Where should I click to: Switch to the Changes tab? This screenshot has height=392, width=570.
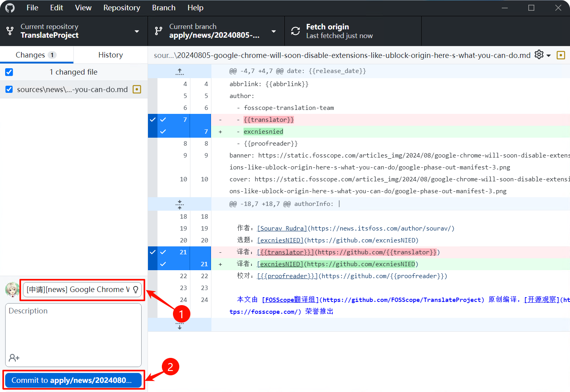pos(36,55)
